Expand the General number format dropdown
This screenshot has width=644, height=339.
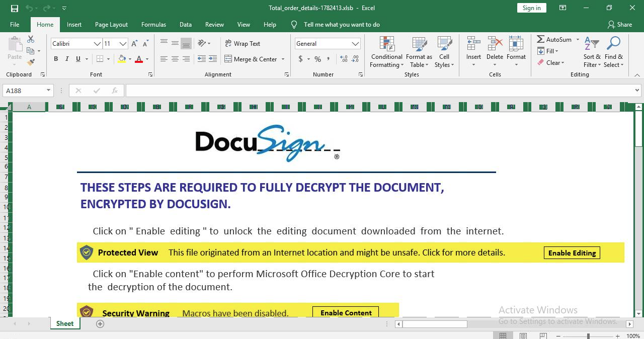coord(356,44)
